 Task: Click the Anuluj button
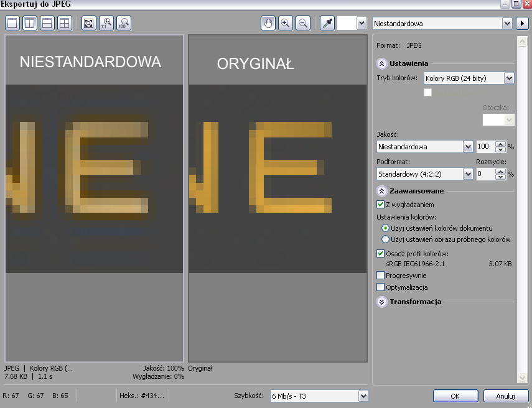[x=505, y=396]
